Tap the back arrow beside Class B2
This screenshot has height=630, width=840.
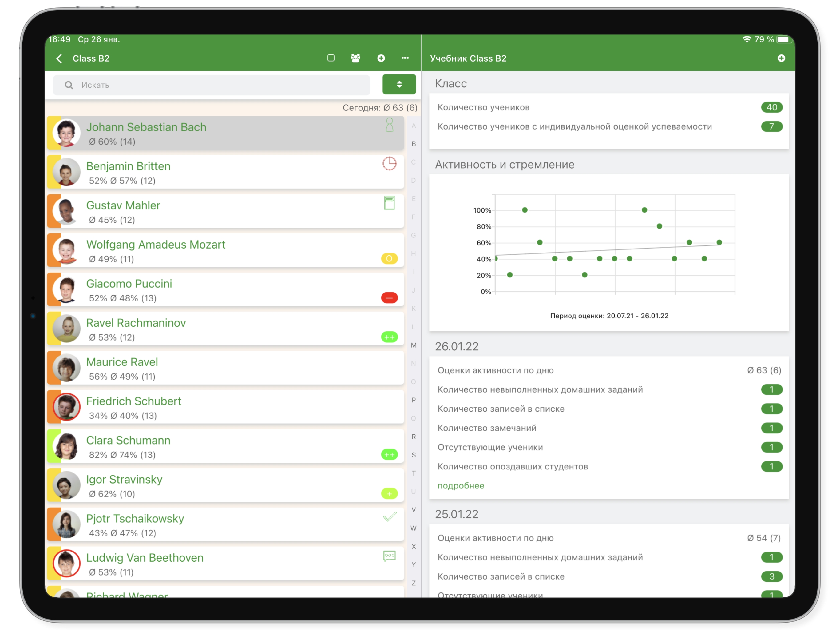tap(59, 58)
